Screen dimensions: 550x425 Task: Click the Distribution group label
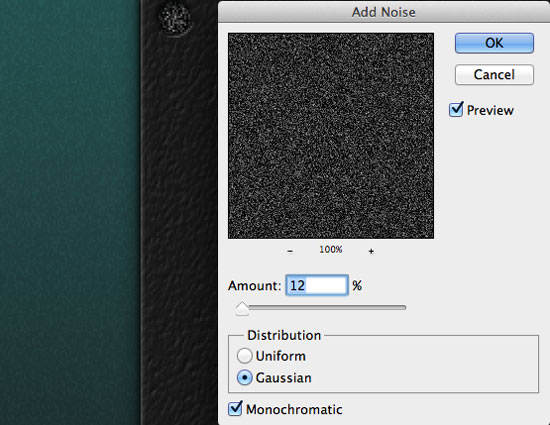click(x=284, y=335)
